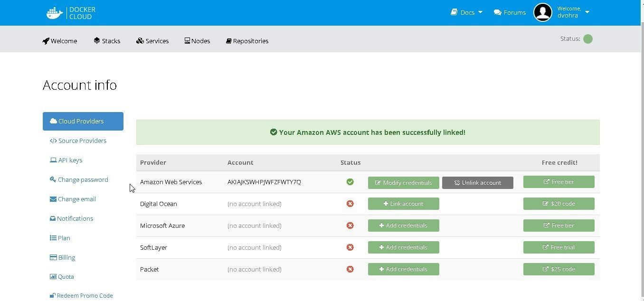Click the Digital Ocean provider name
Viewport: 644px width, 301px height.
pyautogui.click(x=159, y=204)
